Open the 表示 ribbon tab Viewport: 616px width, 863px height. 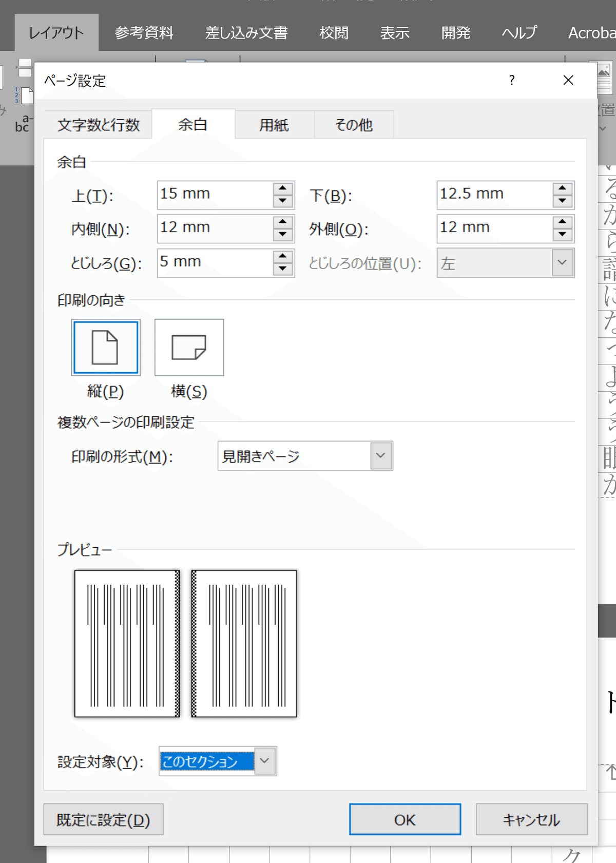tap(395, 33)
